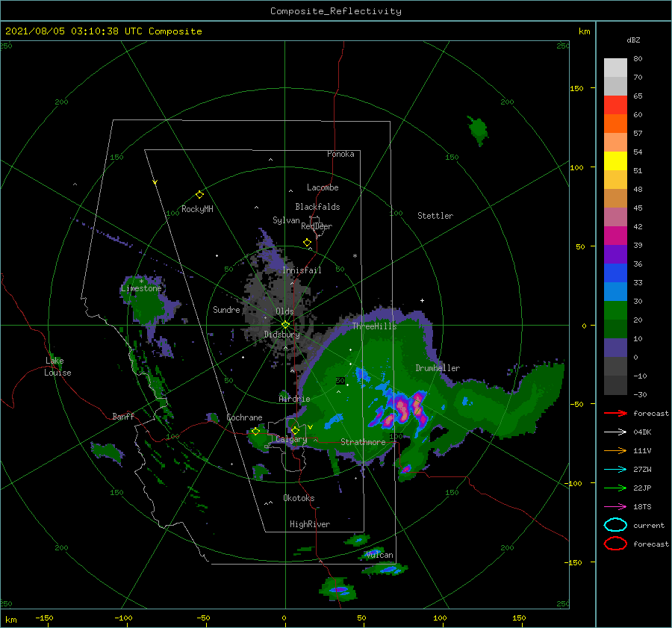The image size is (672, 628).
Task: Select the purple 36-39 dBZ swatch
Action: click(x=615, y=254)
